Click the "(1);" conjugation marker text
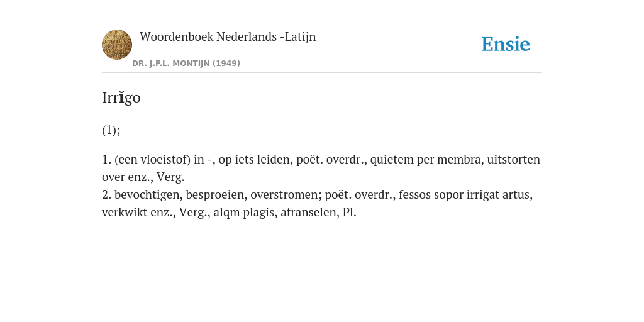This screenshot has height=322, width=644. [111, 130]
